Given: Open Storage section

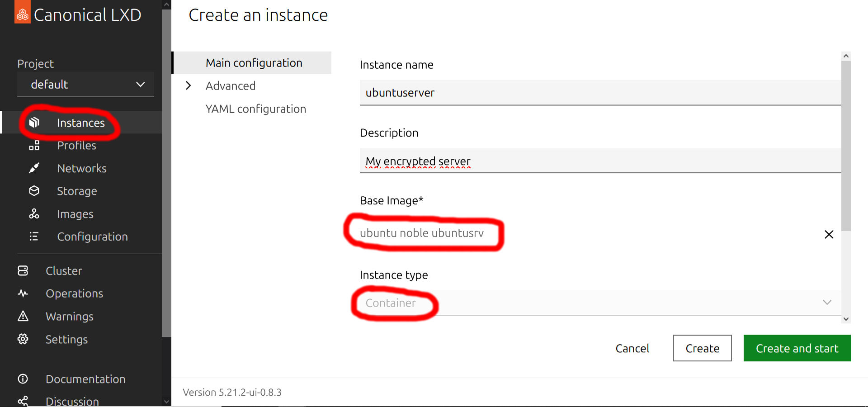Looking at the screenshot, I should click(x=77, y=191).
